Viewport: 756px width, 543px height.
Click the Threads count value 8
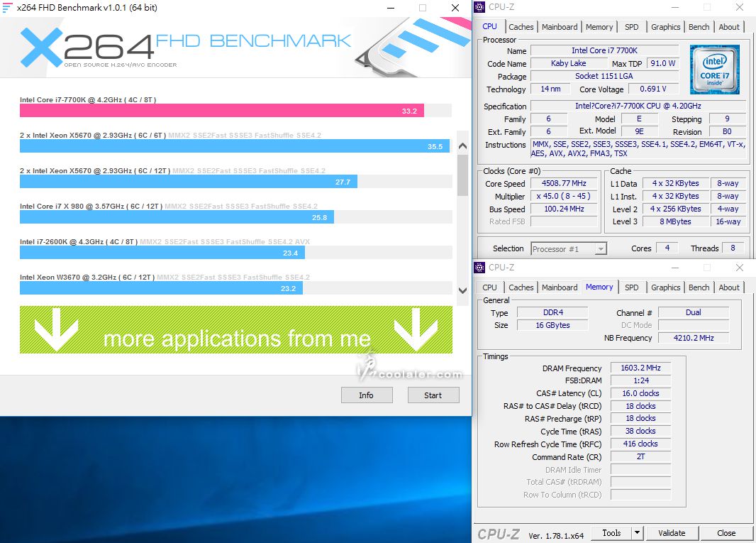[733, 248]
